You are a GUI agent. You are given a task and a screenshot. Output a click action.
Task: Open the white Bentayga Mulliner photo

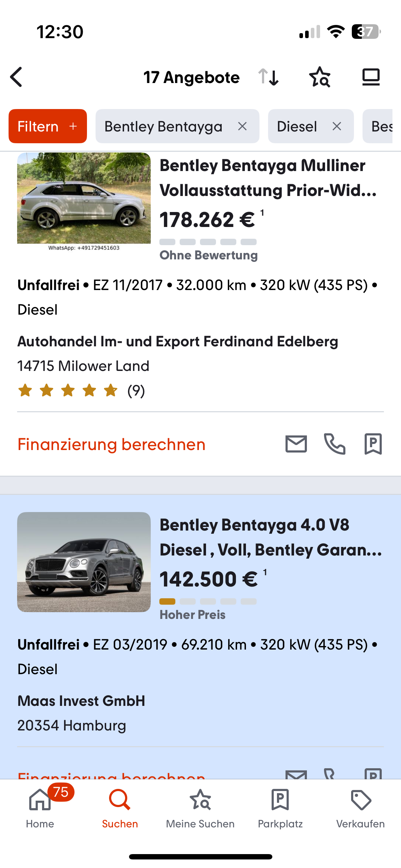click(84, 199)
